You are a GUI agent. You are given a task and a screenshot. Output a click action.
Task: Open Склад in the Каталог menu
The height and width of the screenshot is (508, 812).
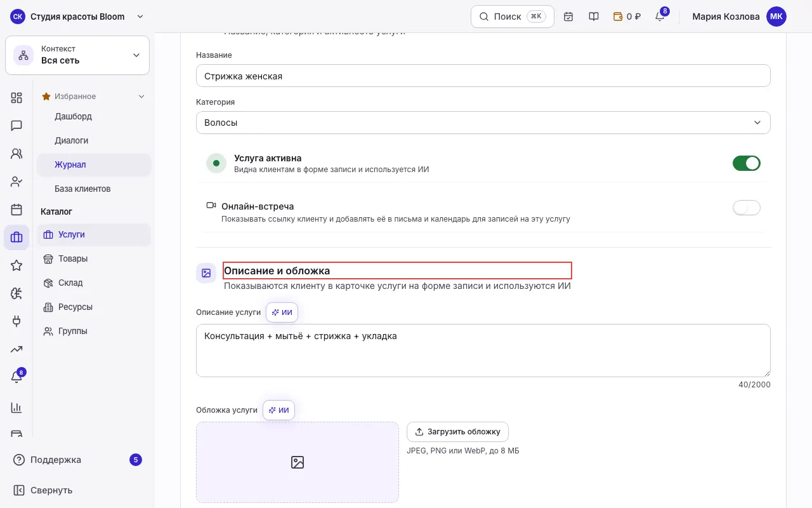pos(94,283)
